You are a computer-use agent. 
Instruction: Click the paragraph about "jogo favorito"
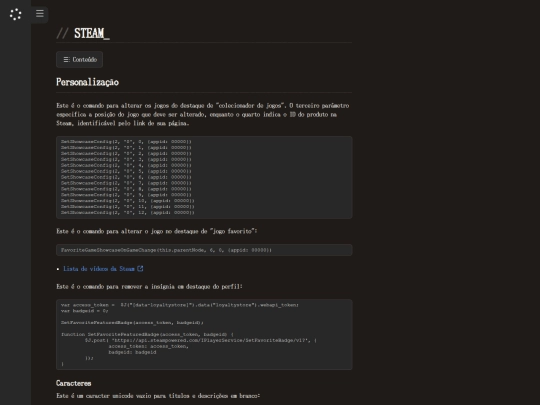click(157, 231)
